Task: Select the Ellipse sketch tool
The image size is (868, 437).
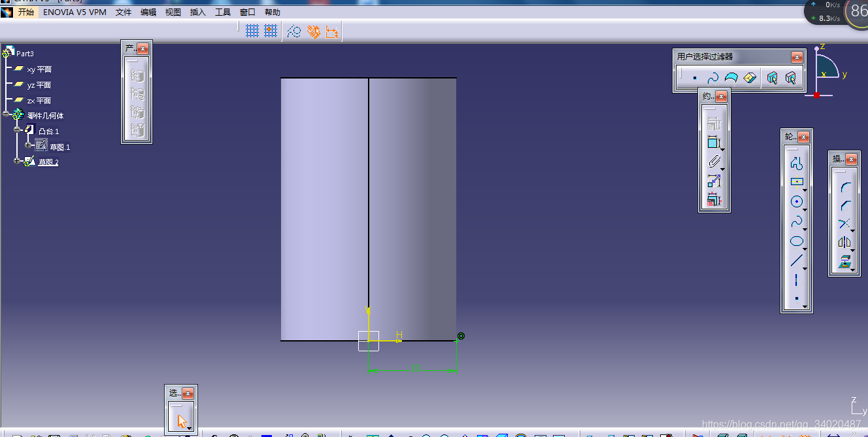Action: [x=796, y=241]
